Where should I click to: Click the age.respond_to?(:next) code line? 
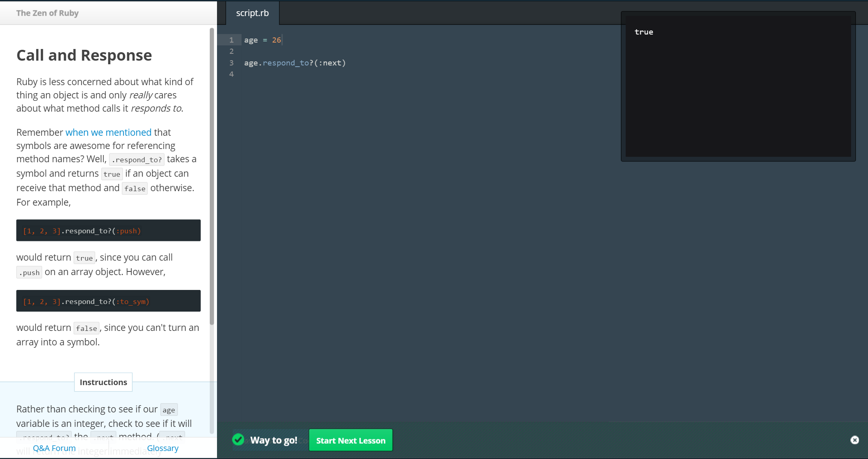tap(295, 63)
